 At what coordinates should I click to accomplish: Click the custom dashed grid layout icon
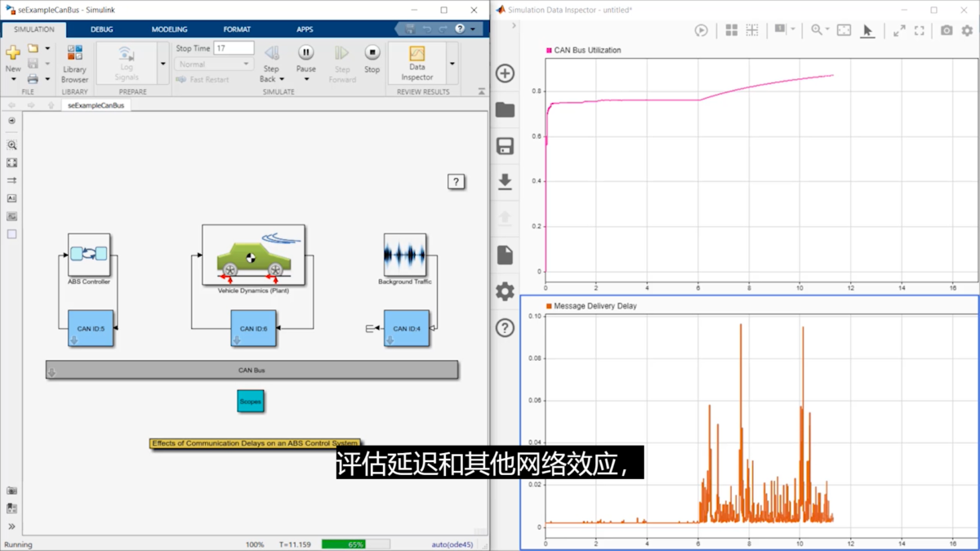(x=752, y=30)
